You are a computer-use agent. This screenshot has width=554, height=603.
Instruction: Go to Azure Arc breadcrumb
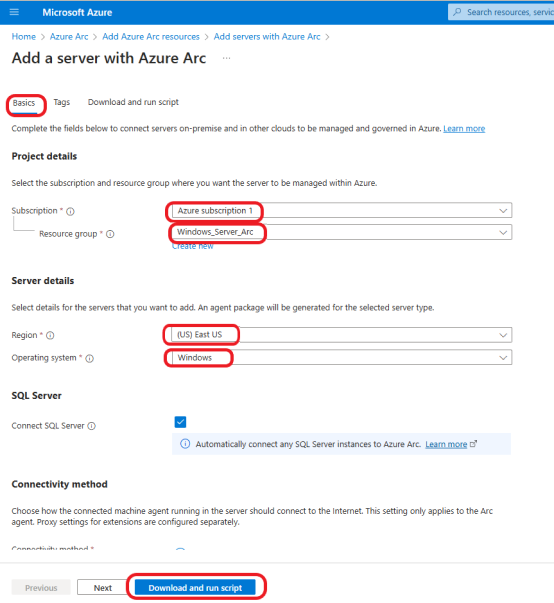click(69, 37)
